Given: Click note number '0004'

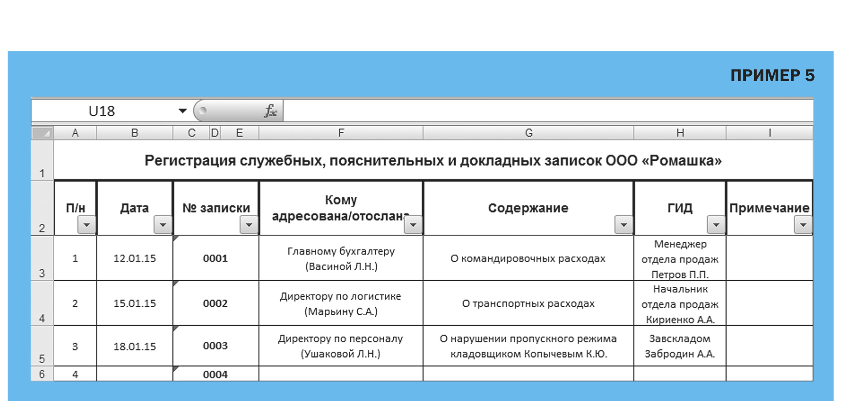Looking at the screenshot, I should tap(216, 374).
